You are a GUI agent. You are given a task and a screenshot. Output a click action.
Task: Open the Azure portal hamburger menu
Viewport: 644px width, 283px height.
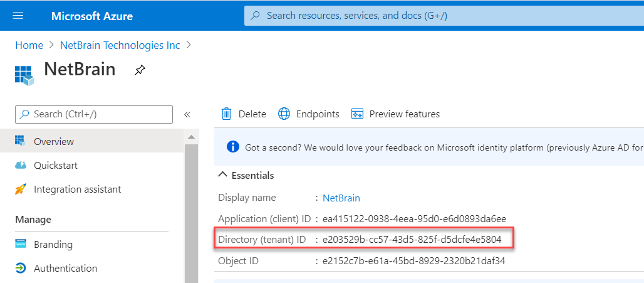pyautogui.click(x=18, y=16)
